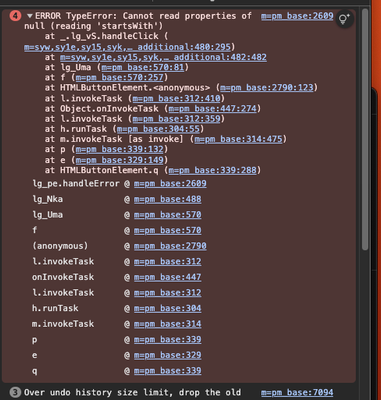Viewport: 381px width, 400px height.
Task: Open the (anonymous) row's m=pm_base:2790 link
Action: coord(170,246)
